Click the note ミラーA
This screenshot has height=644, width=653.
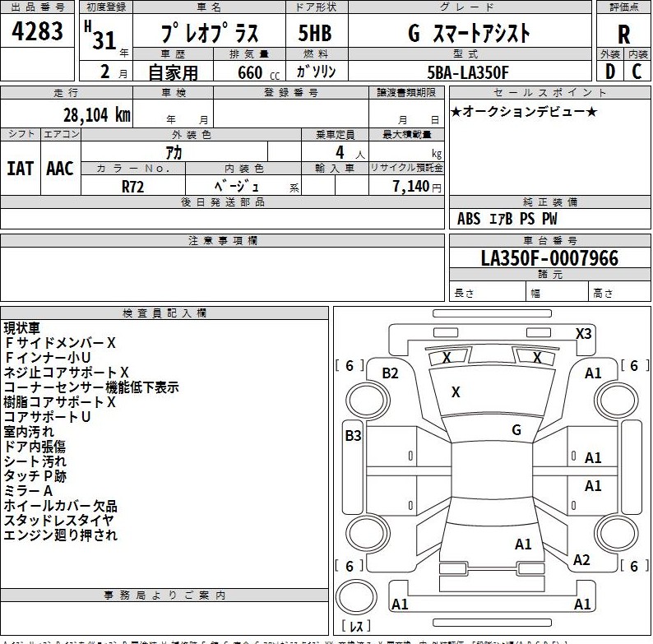[28, 491]
